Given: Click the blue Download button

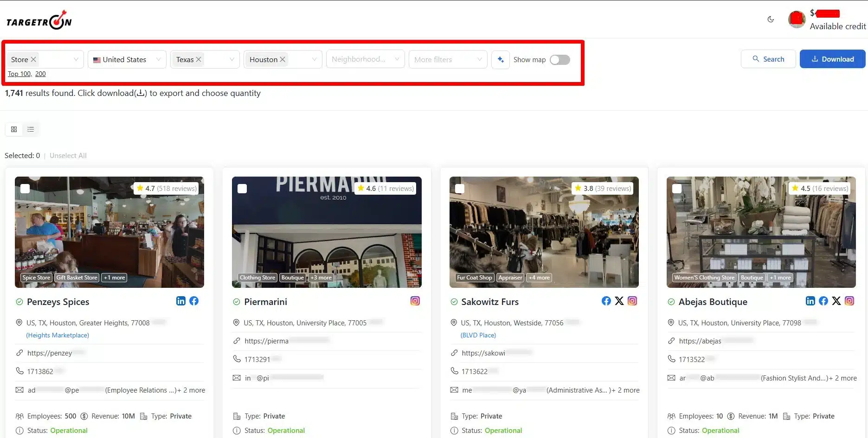Looking at the screenshot, I should tap(832, 59).
